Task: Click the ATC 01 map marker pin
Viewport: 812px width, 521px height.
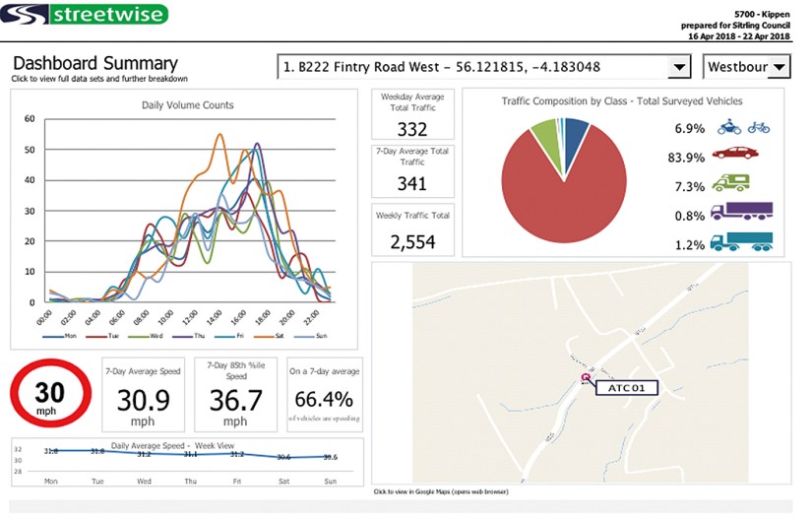Action: click(x=585, y=377)
